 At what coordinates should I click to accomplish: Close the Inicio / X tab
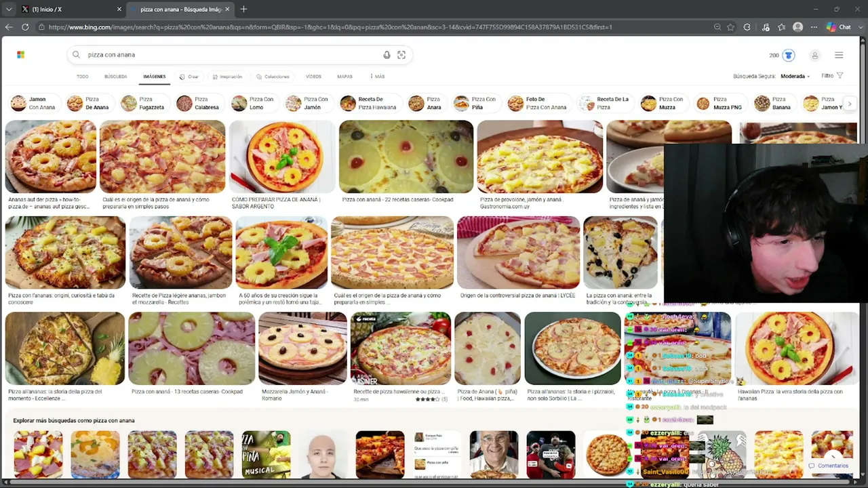(x=119, y=9)
